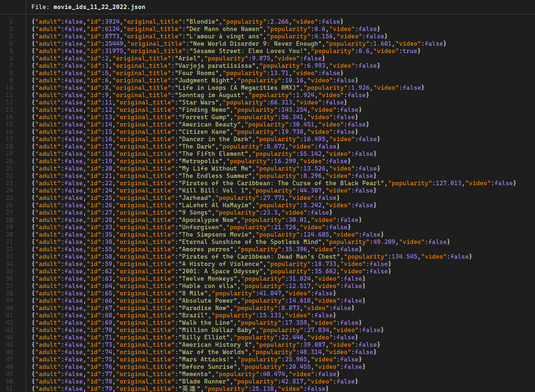The height and width of the screenshot is (392, 535).
Task: Click the title "Sonntag im August"
Action: click(x=210, y=95)
